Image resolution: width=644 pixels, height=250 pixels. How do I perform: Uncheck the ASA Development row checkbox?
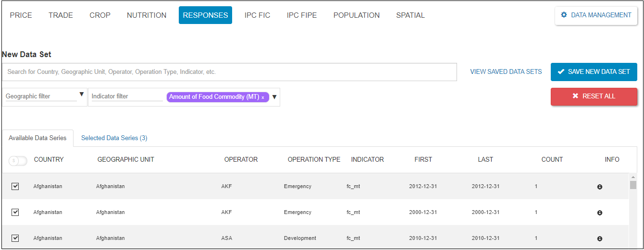coord(15,238)
